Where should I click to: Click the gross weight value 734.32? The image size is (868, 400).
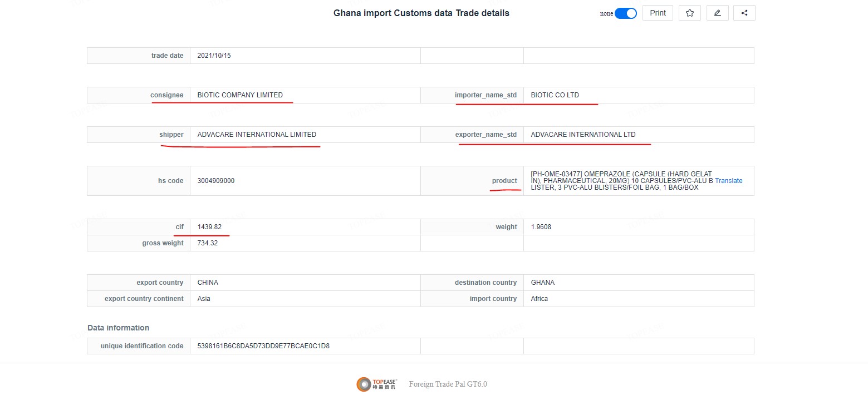click(208, 243)
